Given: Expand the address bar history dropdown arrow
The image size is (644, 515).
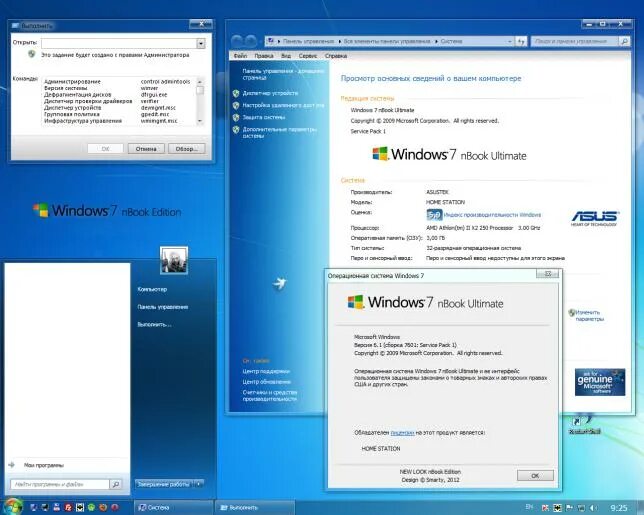Looking at the screenshot, I should [x=510, y=41].
